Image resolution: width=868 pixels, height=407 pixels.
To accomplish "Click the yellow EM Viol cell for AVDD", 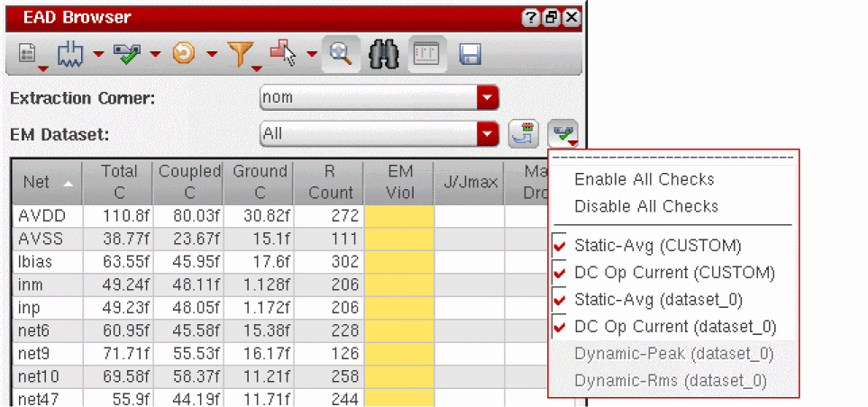I will (398, 216).
